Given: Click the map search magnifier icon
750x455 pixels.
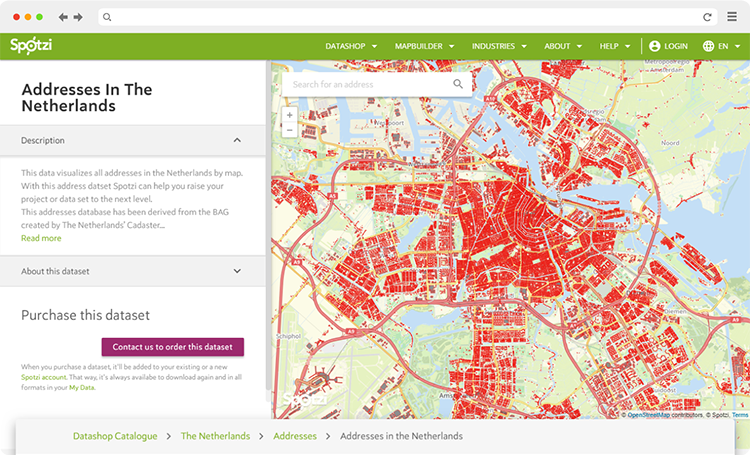Looking at the screenshot, I should pyautogui.click(x=458, y=84).
